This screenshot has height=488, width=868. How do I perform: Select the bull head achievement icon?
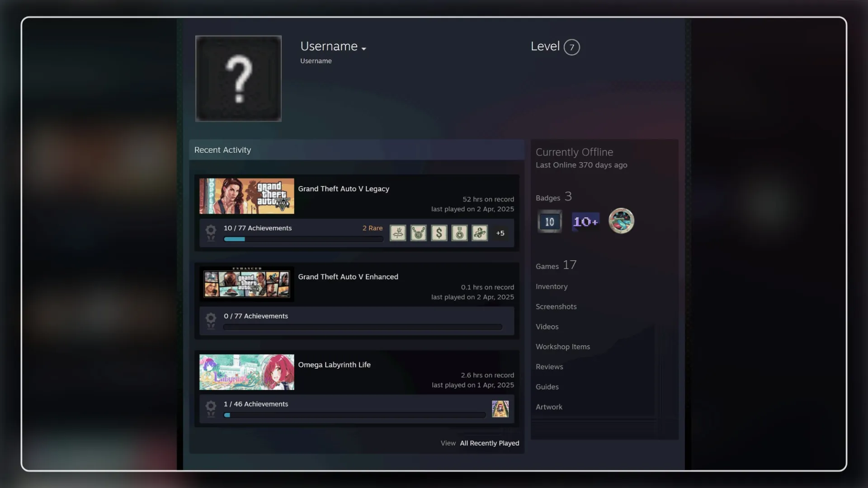click(418, 233)
